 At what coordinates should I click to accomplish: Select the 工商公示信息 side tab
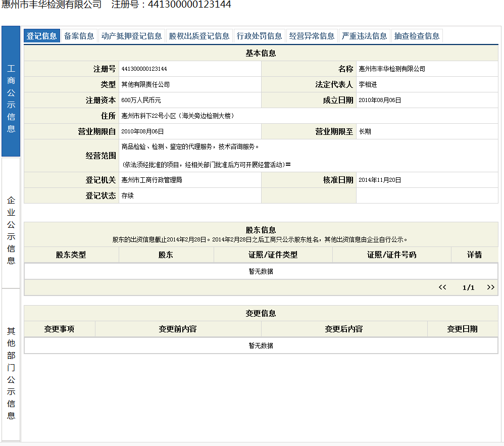coord(11,98)
